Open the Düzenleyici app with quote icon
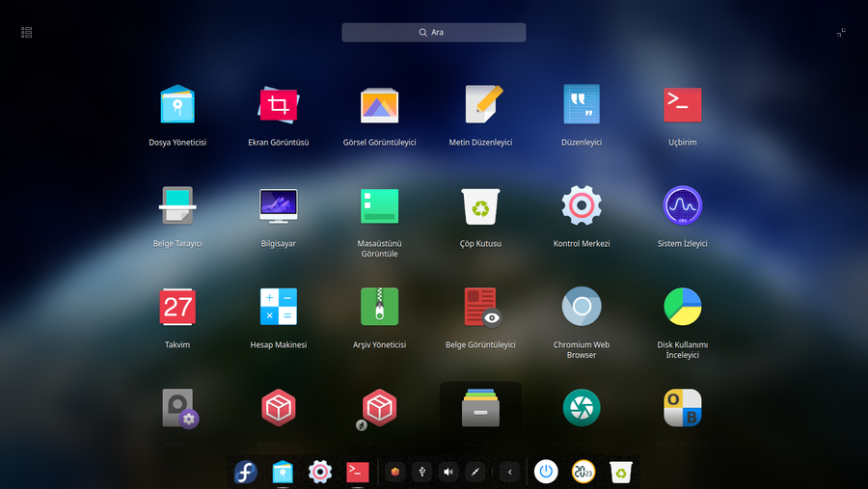This screenshot has height=489, width=868. click(582, 104)
